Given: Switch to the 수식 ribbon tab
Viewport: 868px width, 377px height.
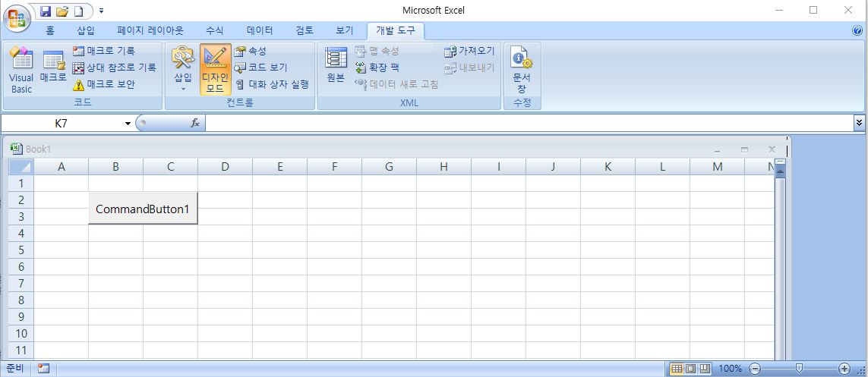Looking at the screenshot, I should pyautogui.click(x=215, y=30).
